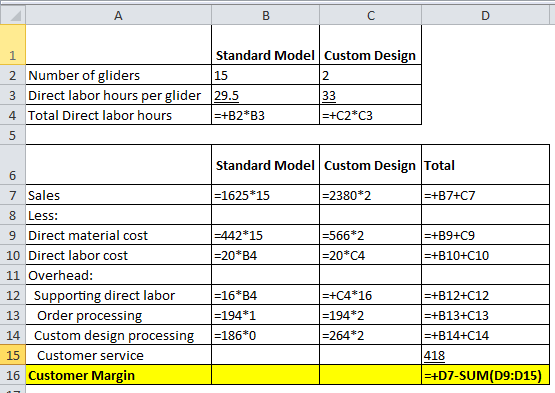Image resolution: width=555 pixels, height=393 pixels.
Task: Click 'Custom design processing' label
Action: point(119,335)
